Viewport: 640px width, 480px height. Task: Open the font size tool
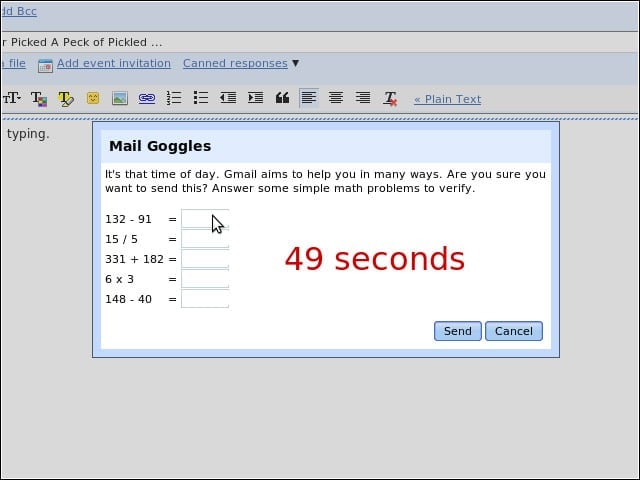(11, 98)
